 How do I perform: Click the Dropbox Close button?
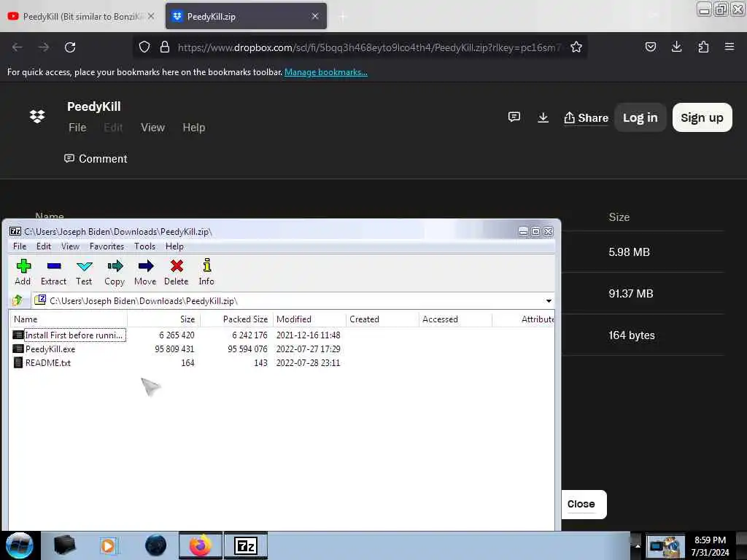(581, 504)
